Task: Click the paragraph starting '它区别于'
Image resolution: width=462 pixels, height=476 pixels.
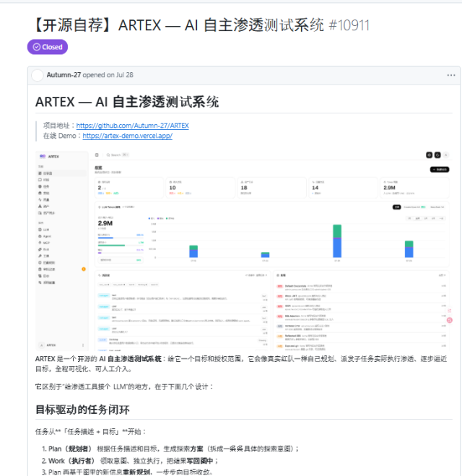Action: 124,386
